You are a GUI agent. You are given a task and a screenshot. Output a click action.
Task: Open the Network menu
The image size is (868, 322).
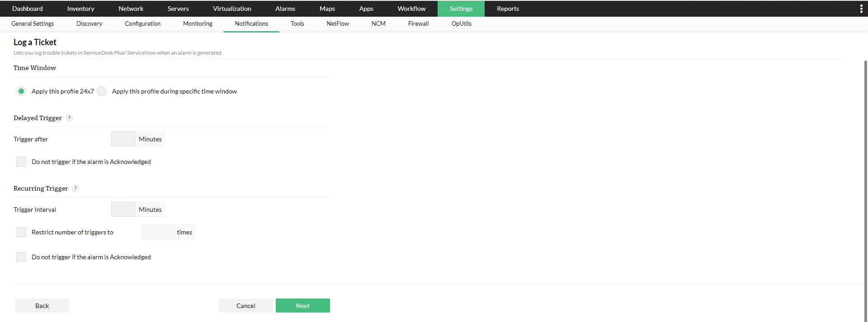(x=131, y=9)
